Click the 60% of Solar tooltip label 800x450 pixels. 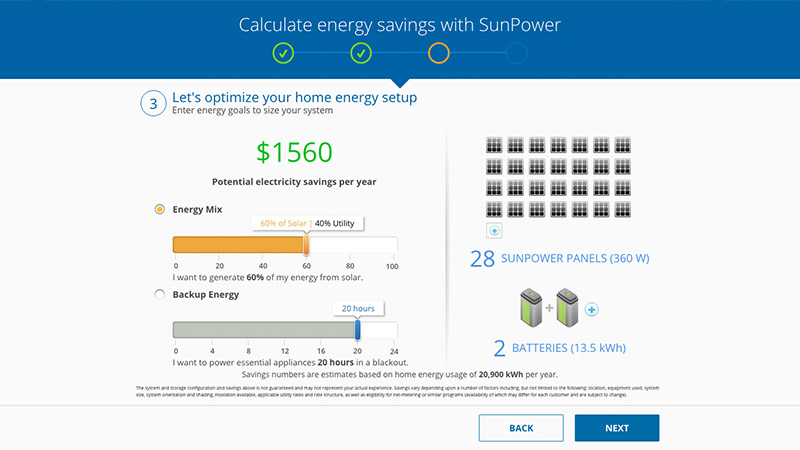(283, 223)
